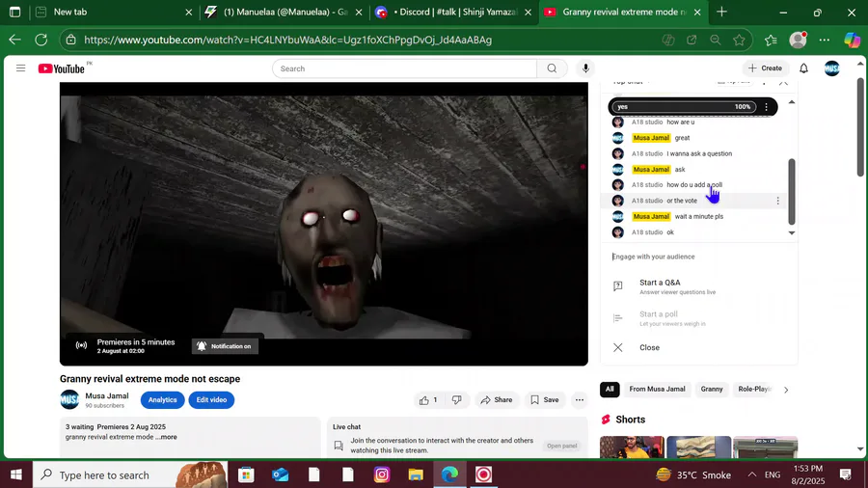868x488 pixels.
Task: Click chat message 'wait a minute pls'
Action: tap(698, 216)
